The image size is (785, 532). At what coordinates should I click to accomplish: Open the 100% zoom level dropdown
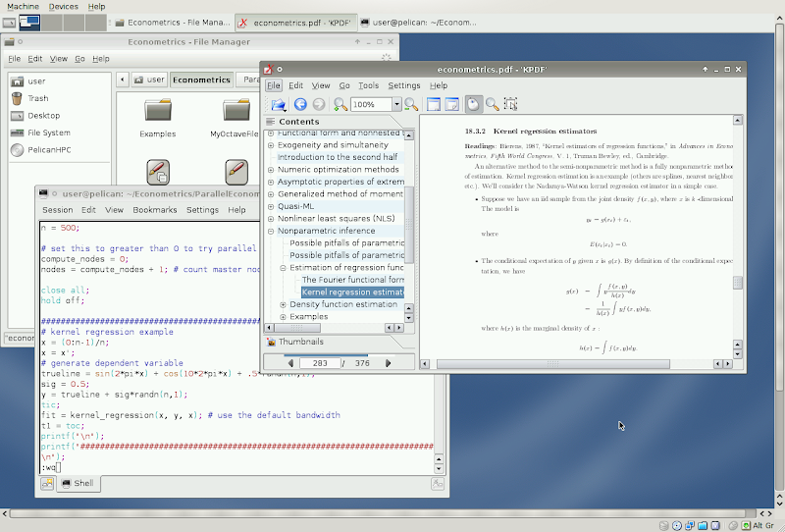pos(396,104)
